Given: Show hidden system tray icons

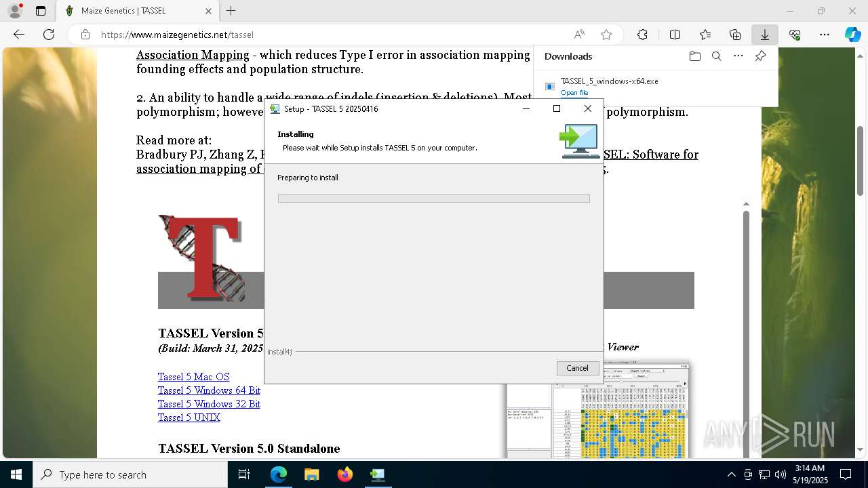Looking at the screenshot, I should (731, 474).
